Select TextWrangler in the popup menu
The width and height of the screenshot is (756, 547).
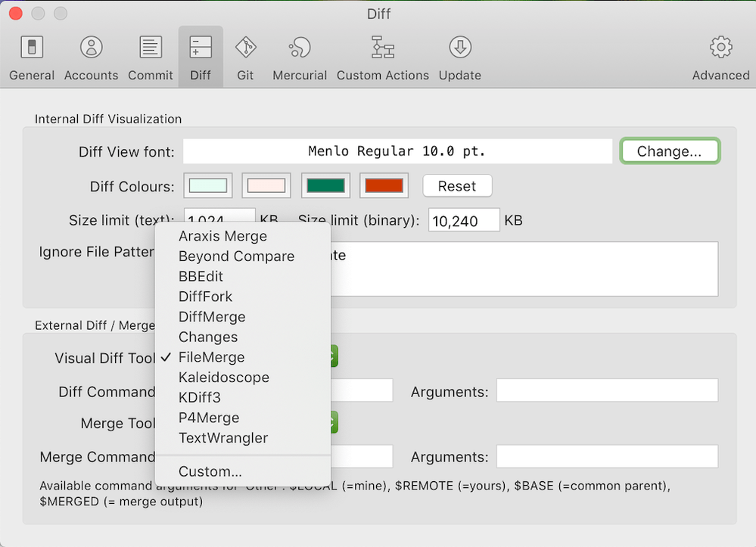click(243, 438)
